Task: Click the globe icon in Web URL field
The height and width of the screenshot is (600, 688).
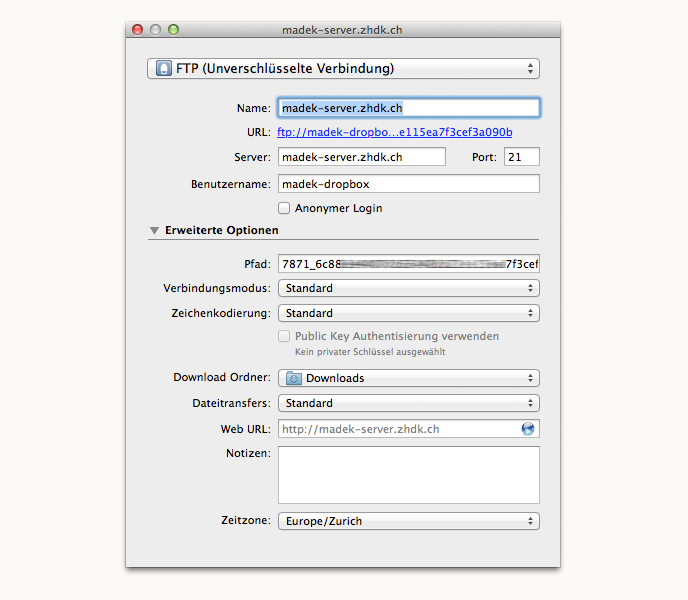Action: tap(528, 429)
